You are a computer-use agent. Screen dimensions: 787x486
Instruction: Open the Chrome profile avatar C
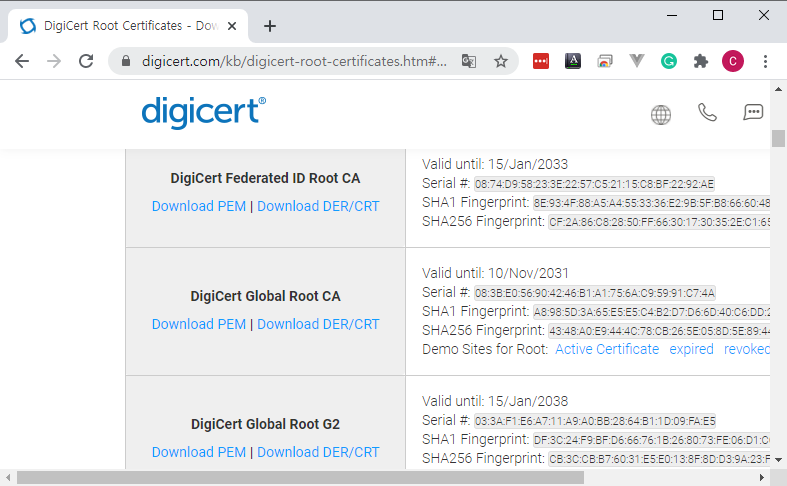(733, 61)
